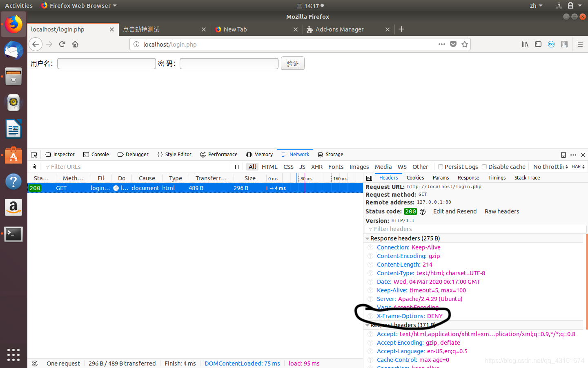Viewport: 588px width, 368px height.
Task: Open the zh input language menu
Action: [536, 6]
